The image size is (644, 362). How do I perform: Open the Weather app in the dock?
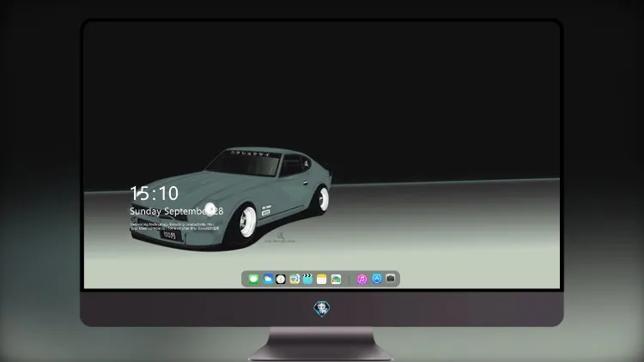(x=268, y=279)
